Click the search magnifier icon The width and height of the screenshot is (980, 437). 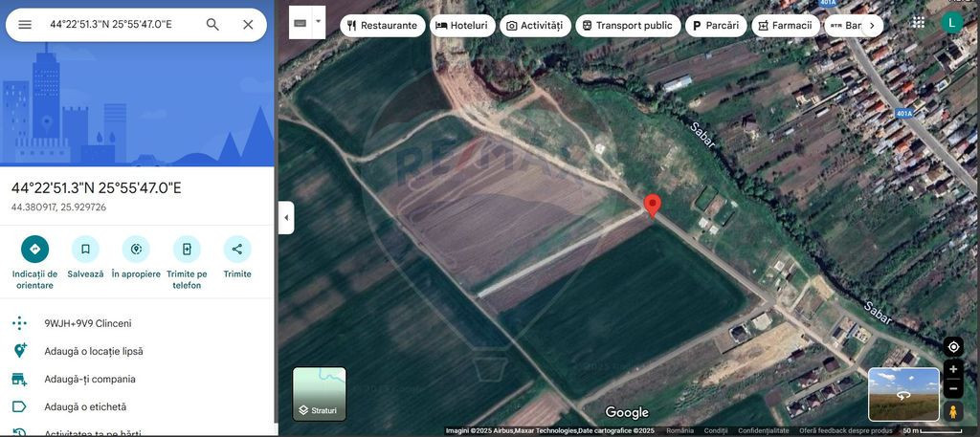pos(212,24)
